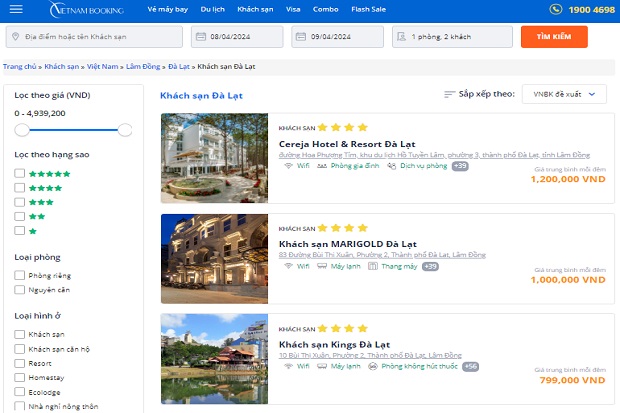This screenshot has width=620, height=413.
Task: Open the Du lịch menu
Action: coord(213,9)
